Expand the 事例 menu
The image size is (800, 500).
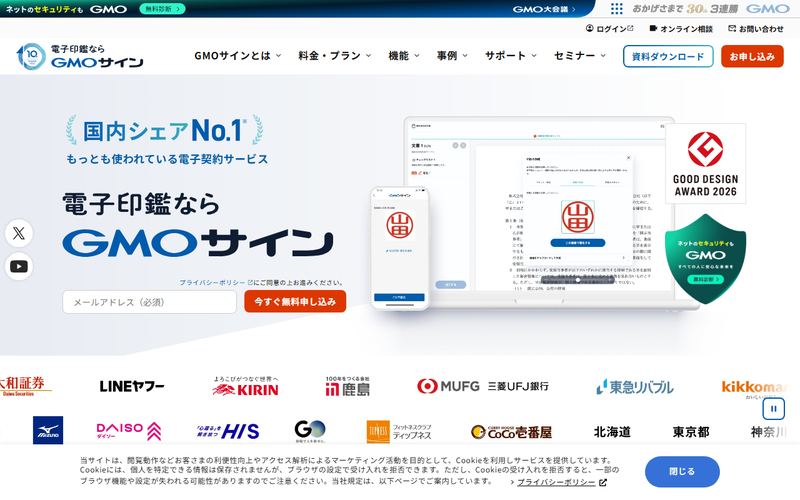pos(452,56)
